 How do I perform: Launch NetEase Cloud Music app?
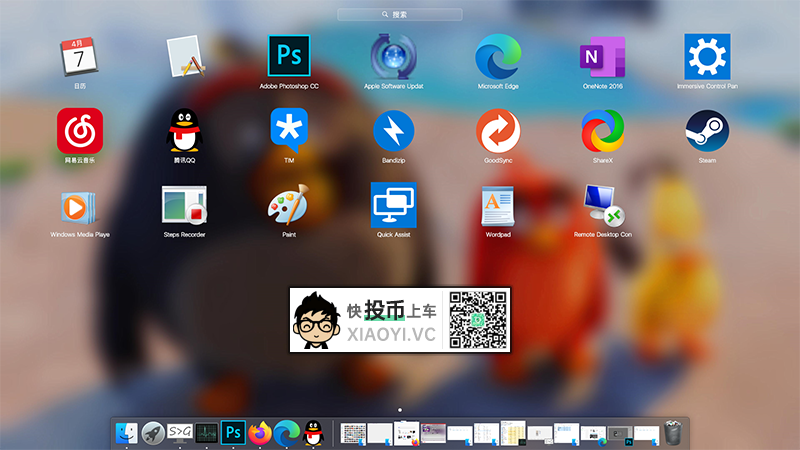(x=80, y=131)
